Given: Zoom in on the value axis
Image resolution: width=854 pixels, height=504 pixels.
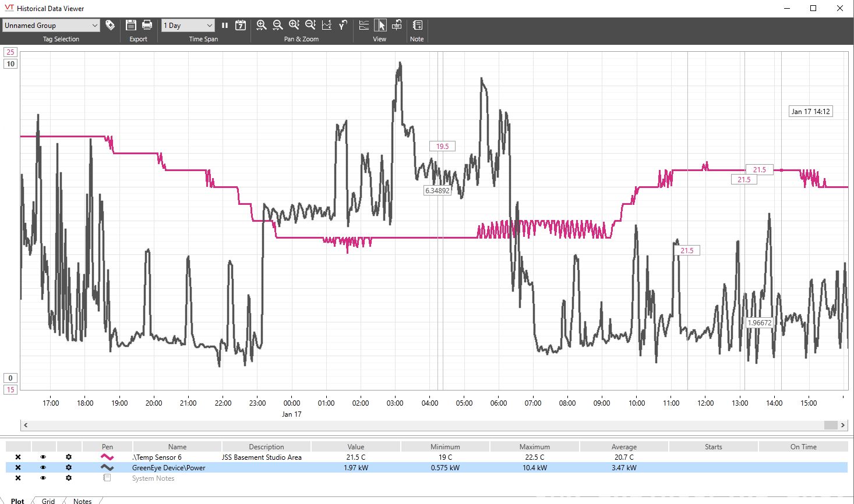Looking at the screenshot, I should [x=294, y=25].
